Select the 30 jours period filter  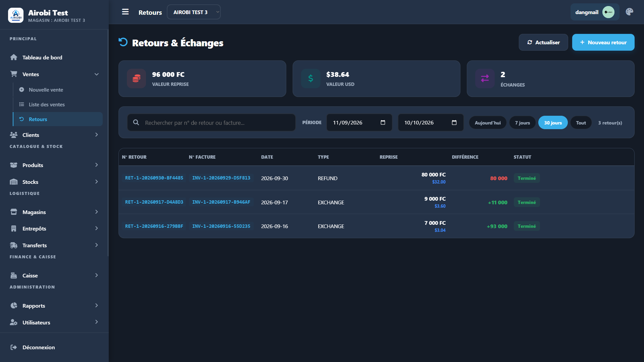[553, 123]
